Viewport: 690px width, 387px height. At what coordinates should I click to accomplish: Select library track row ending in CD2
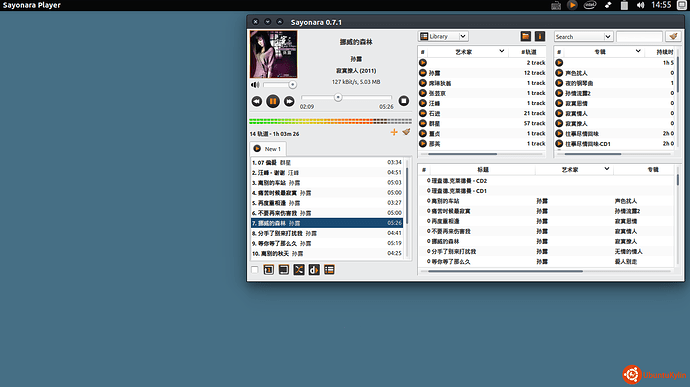547,181
